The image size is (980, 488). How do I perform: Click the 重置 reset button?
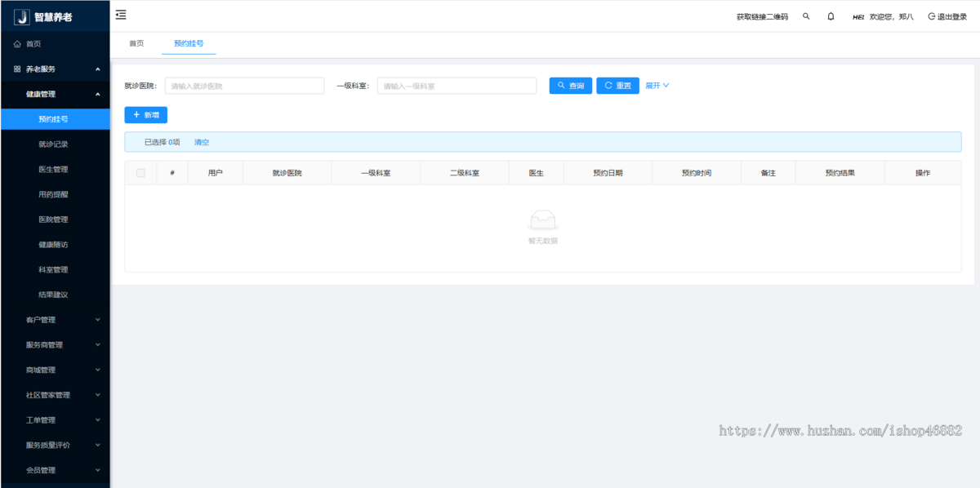[x=618, y=86]
